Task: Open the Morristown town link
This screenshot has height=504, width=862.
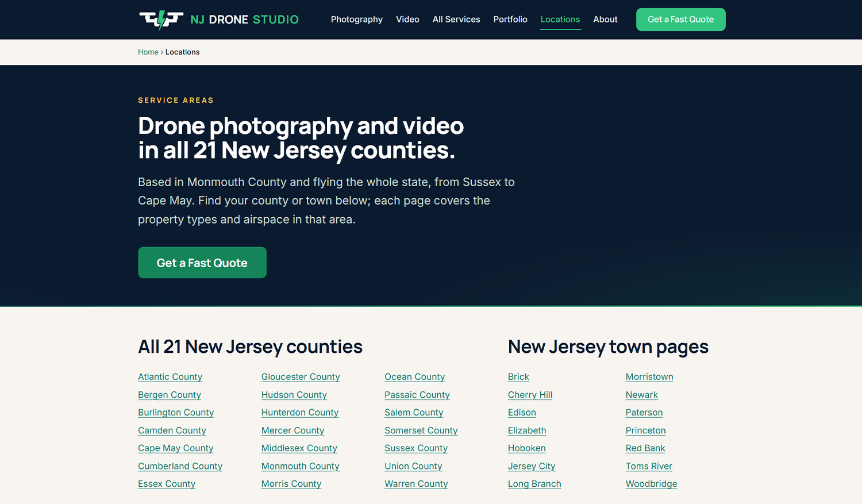Action: coord(649,377)
